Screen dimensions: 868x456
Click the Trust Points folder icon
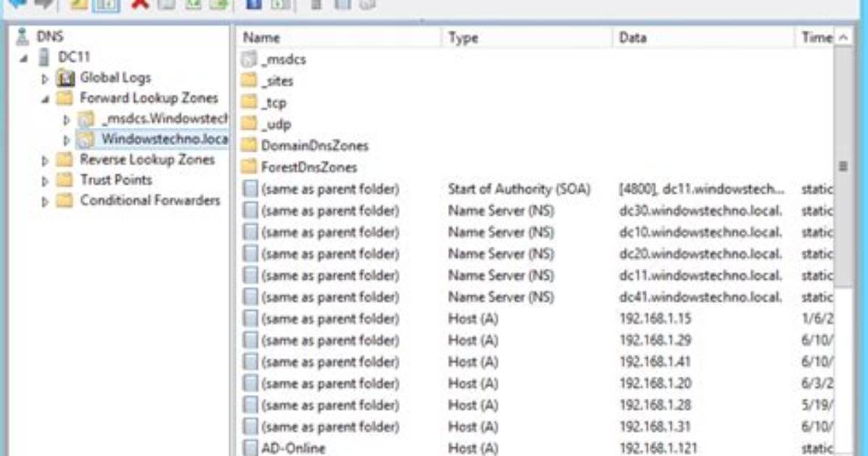coord(65,180)
